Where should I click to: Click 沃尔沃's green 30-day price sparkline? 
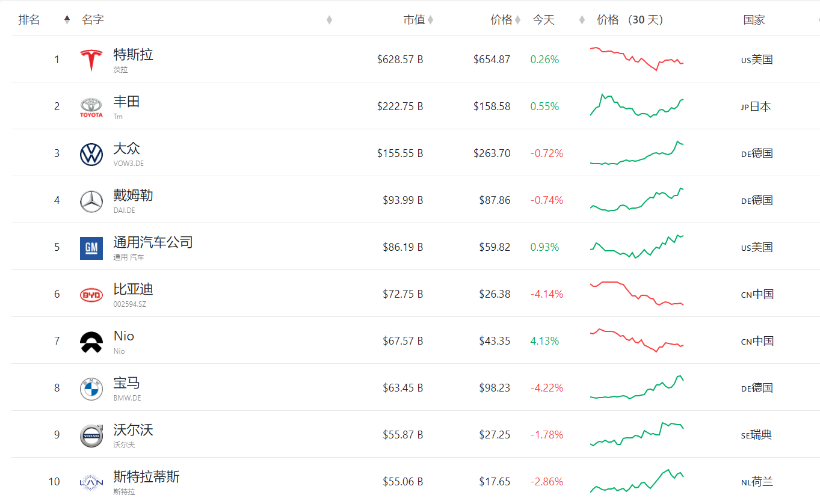click(x=637, y=434)
